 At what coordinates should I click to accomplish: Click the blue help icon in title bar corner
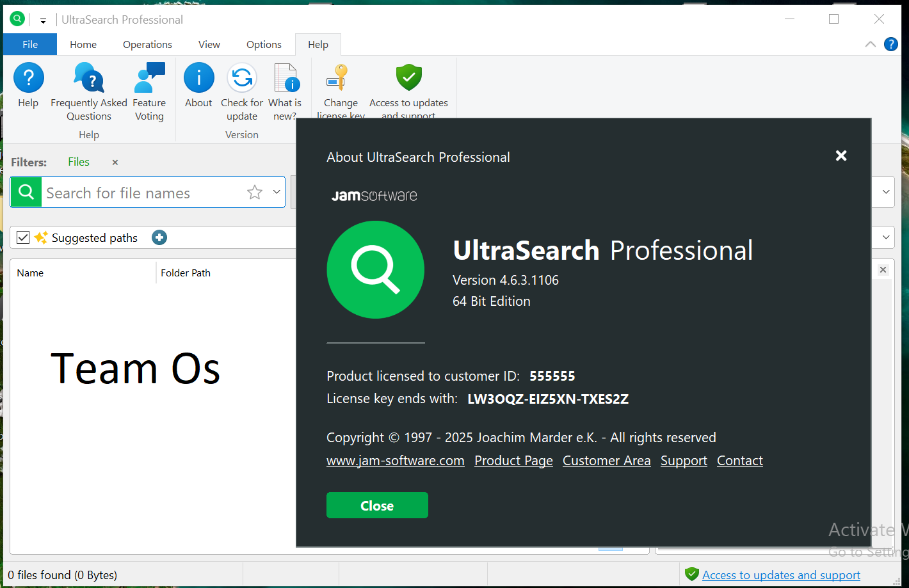tap(890, 44)
